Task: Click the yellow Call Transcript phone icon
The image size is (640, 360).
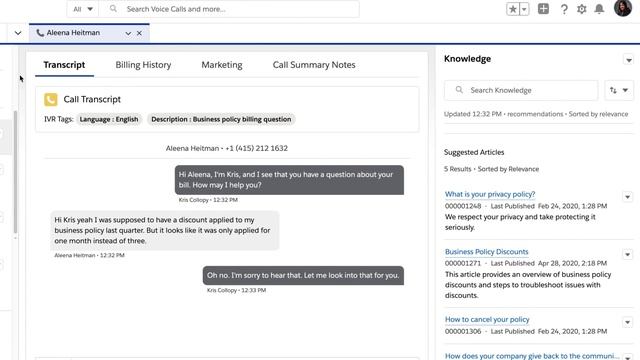Action: pyautogui.click(x=51, y=99)
